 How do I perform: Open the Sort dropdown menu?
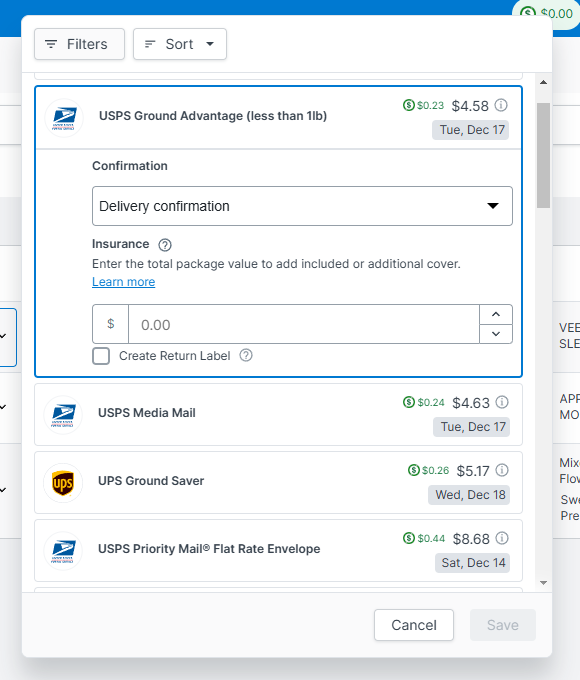(x=180, y=44)
